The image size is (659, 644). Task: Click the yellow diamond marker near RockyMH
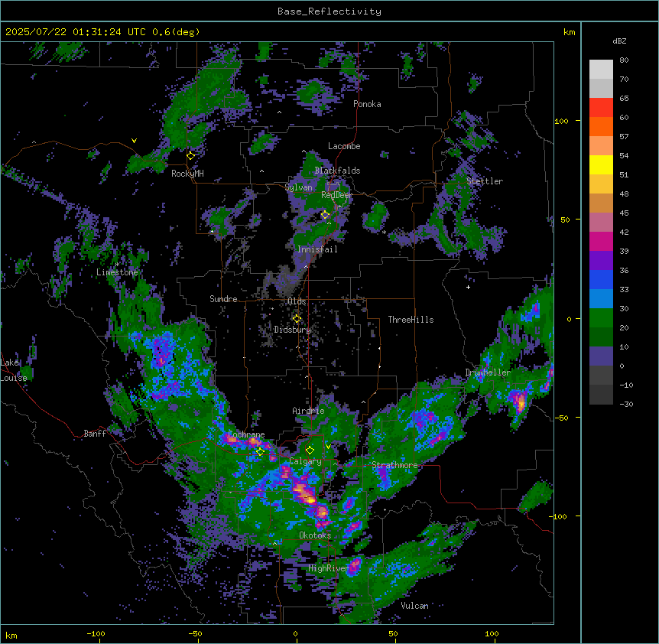tap(191, 156)
